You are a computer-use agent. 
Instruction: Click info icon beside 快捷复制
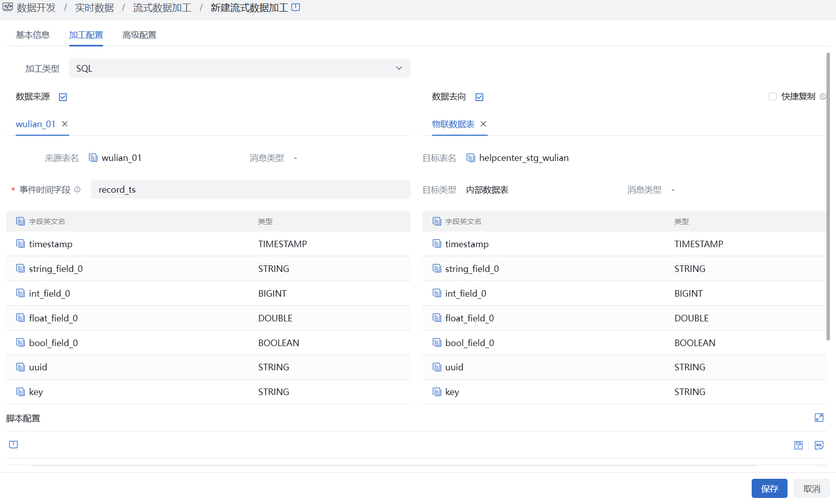tap(823, 96)
